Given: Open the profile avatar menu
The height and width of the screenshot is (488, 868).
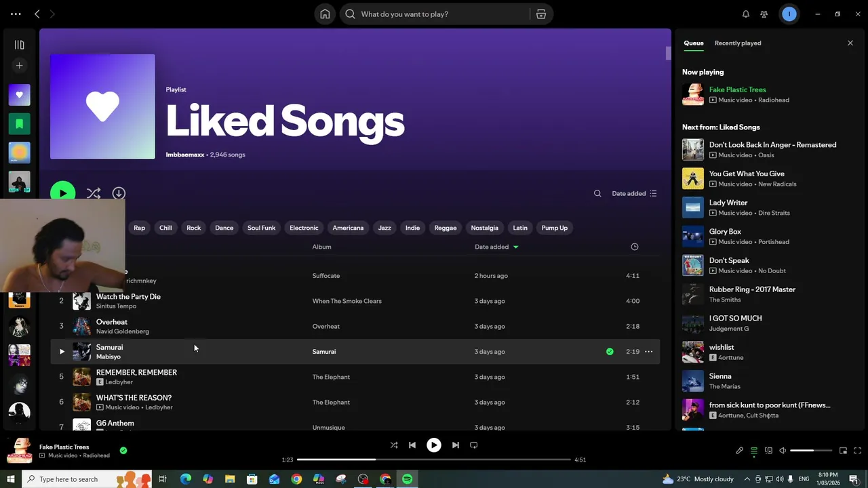Looking at the screenshot, I should (x=789, y=14).
